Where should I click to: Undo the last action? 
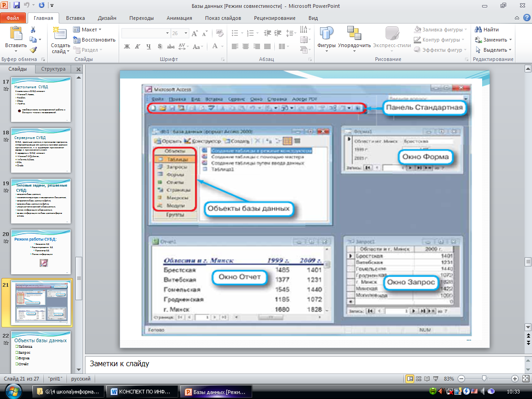[27, 6]
